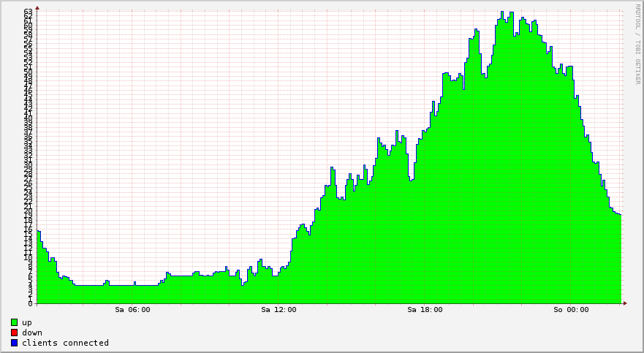This screenshot has height=353, width=644.
Task: Click the red 'down' legend swatch
Action: [x=15, y=333]
